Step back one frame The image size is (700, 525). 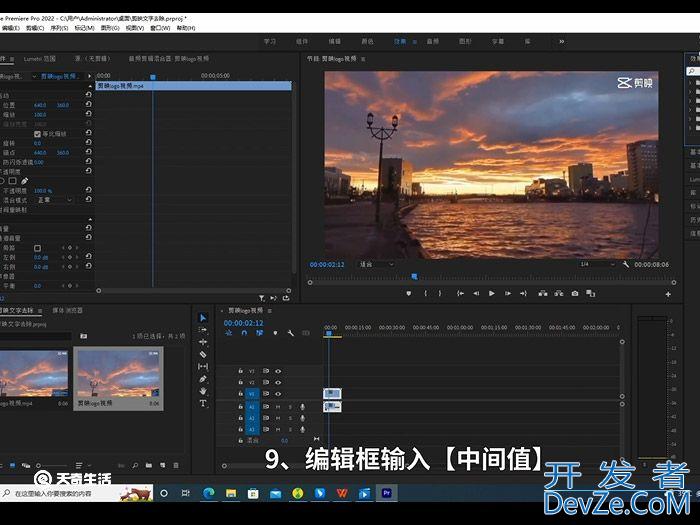click(x=476, y=293)
